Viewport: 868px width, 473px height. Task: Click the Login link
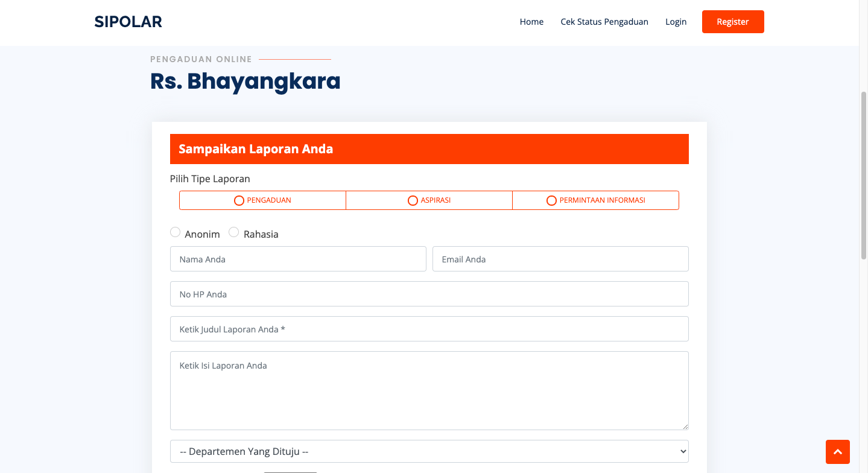[676, 22]
